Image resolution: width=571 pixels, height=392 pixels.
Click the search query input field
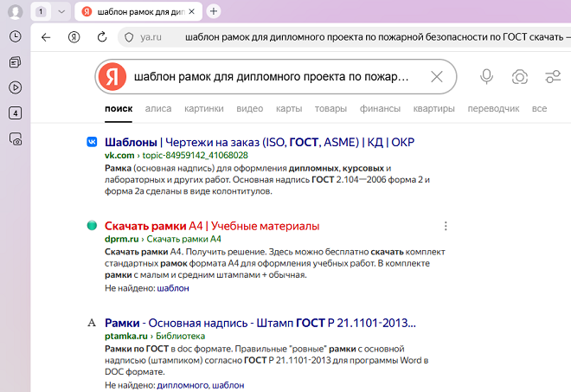click(x=275, y=76)
